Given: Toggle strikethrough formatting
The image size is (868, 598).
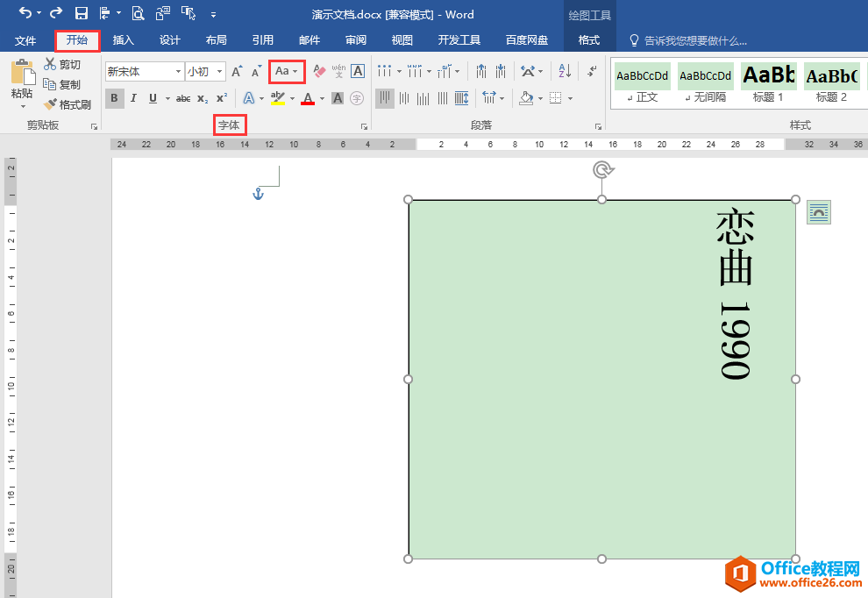Looking at the screenshot, I should 182,98.
